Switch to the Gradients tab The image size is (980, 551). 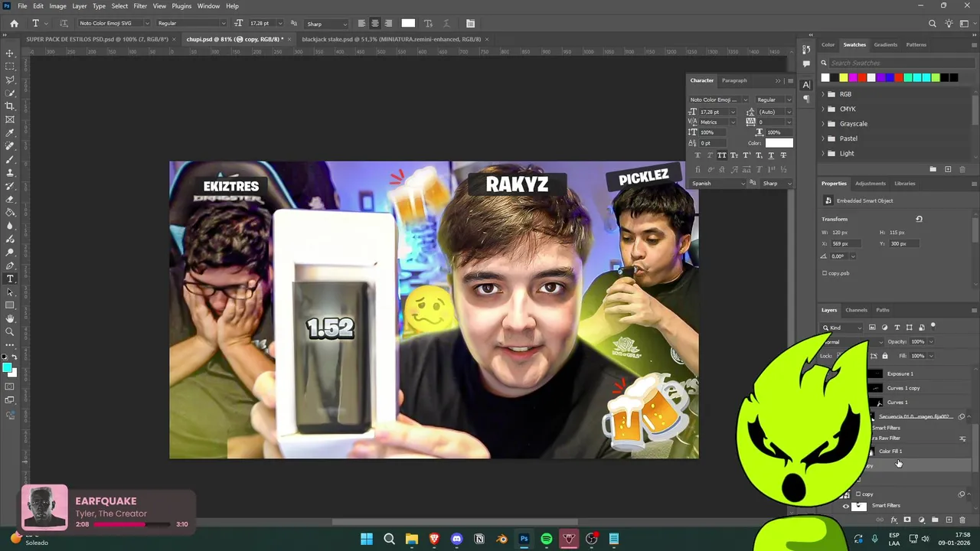click(x=886, y=44)
